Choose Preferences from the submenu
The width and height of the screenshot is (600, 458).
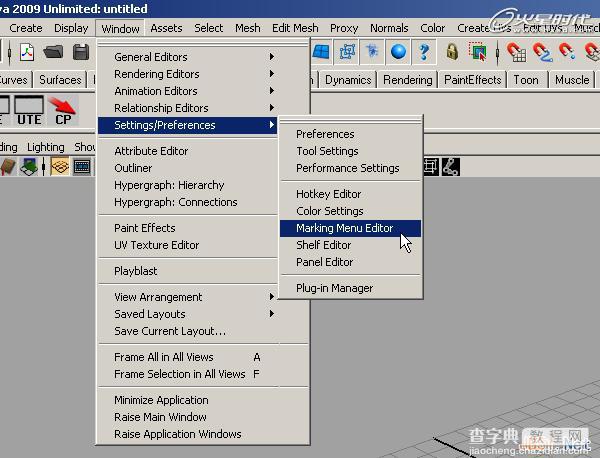(x=351, y=134)
